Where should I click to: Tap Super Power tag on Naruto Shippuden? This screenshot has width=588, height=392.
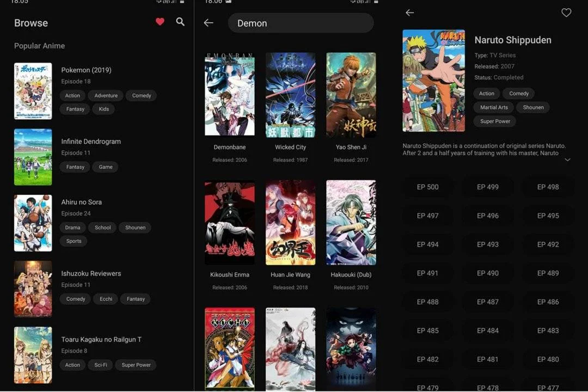pos(495,121)
